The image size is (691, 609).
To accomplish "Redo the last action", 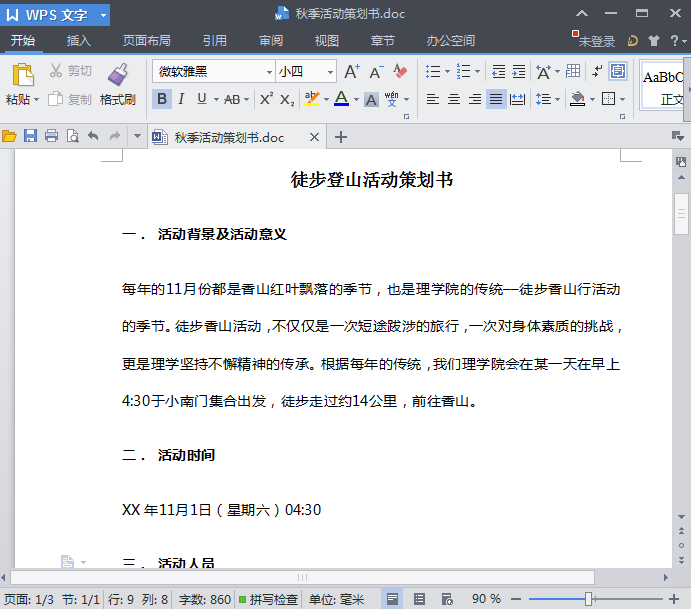I will (x=115, y=136).
